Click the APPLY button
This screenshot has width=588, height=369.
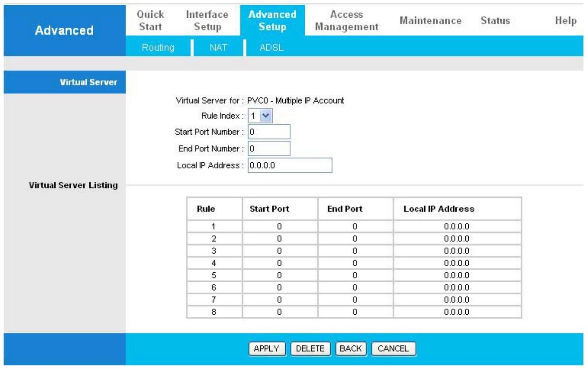coord(266,349)
